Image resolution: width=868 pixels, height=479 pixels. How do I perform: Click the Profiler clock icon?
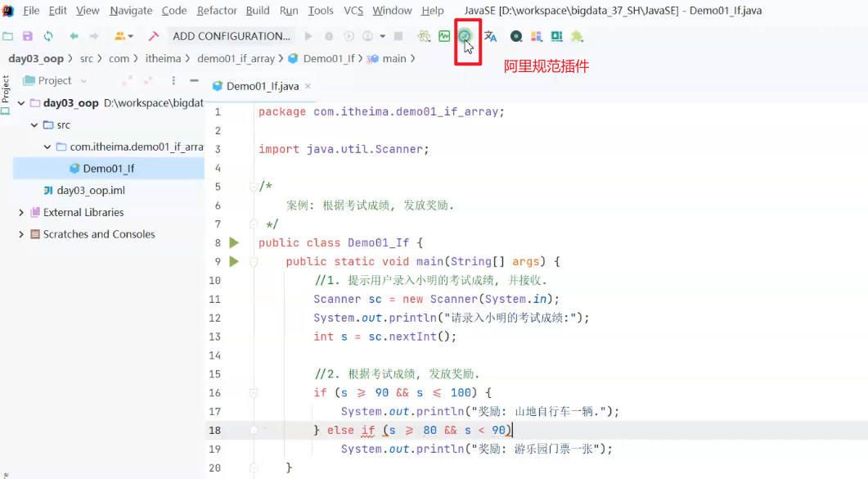click(367, 37)
